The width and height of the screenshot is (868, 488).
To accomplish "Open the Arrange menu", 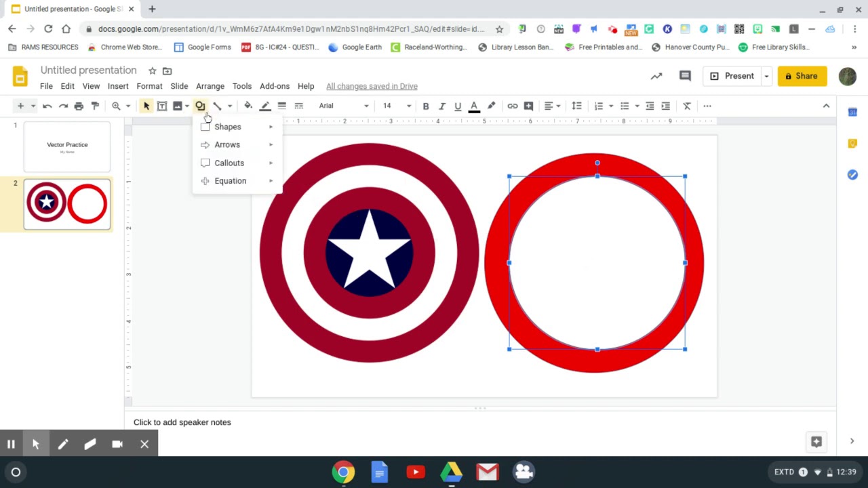I will [x=210, y=86].
